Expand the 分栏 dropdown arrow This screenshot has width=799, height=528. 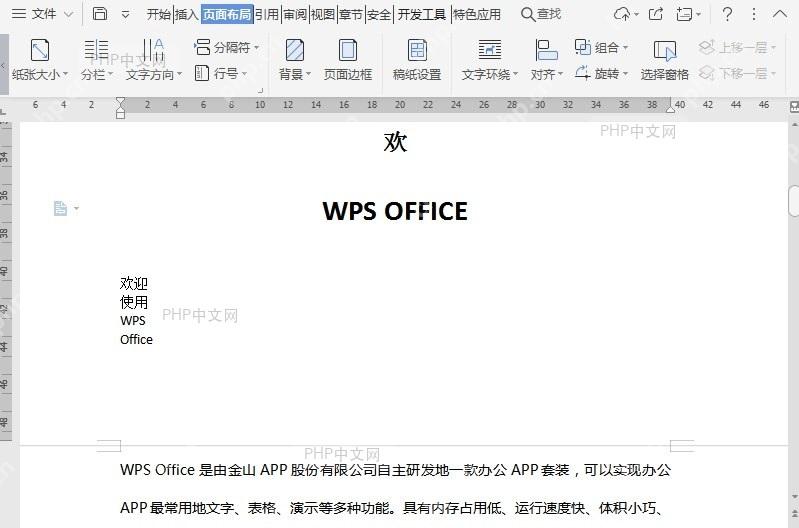click(110, 74)
